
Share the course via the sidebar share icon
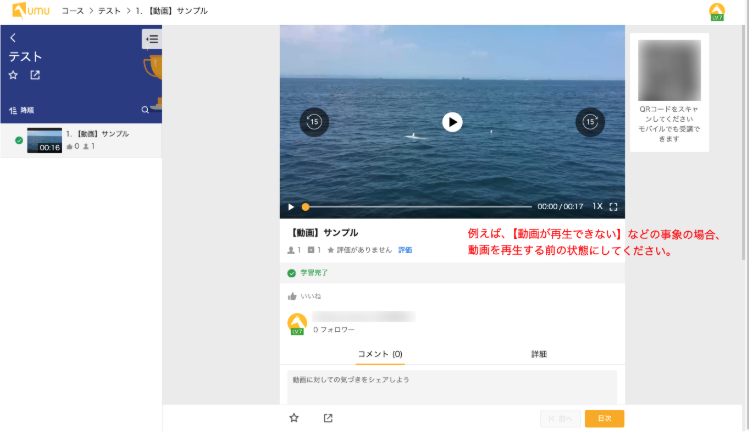(36, 75)
